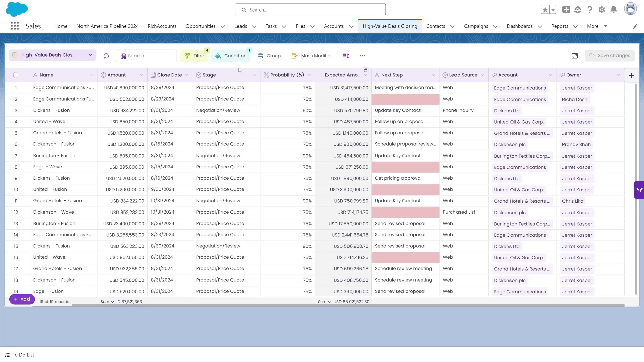The image size is (644, 362).
Task: Expand the Amount column menu
Action: pos(142,75)
